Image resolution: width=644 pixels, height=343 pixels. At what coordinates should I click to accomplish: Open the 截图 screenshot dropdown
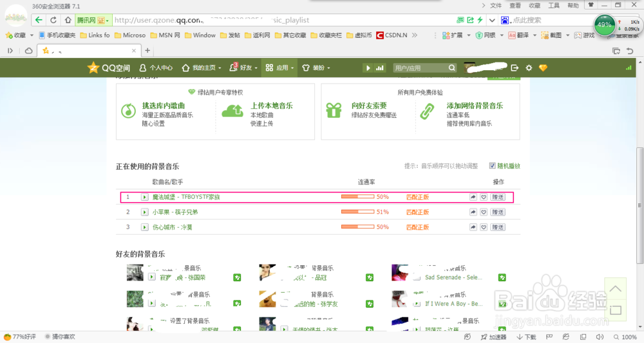coord(567,35)
